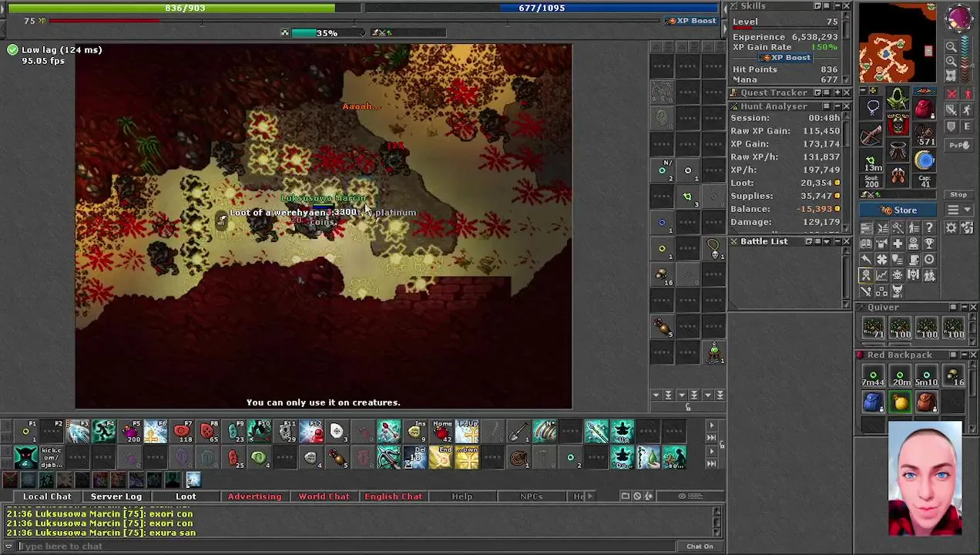The image size is (980, 555).
Task: Switch to Server Log tab
Action: (x=116, y=496)
